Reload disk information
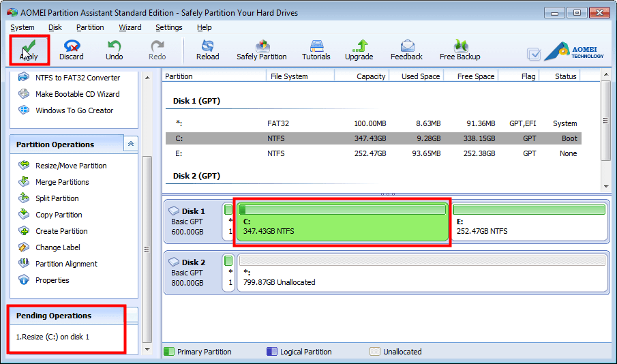Image resolution: width=617 pixels, height=364 pixels. tap(207, 50)
